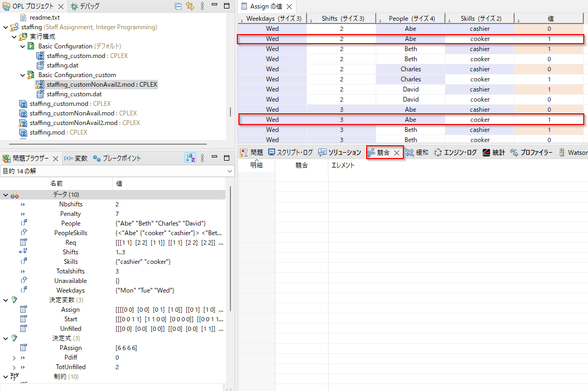Collapse the staffing project node
Viewport: 588px width, 391px height.
coord(5,27)
